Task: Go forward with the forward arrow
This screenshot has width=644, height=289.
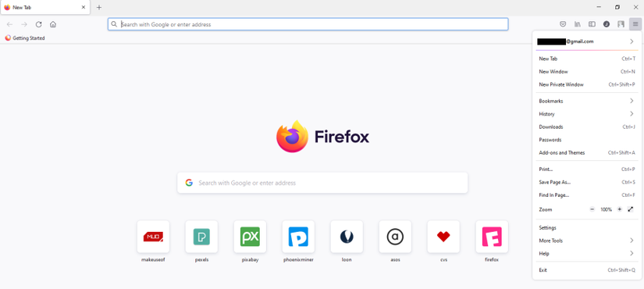Action: [24, 24]
